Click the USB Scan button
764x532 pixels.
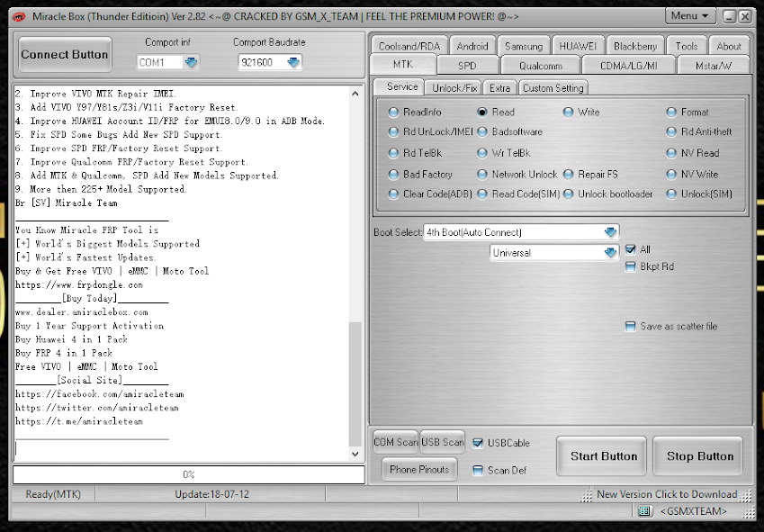click(x=443, y=442)
